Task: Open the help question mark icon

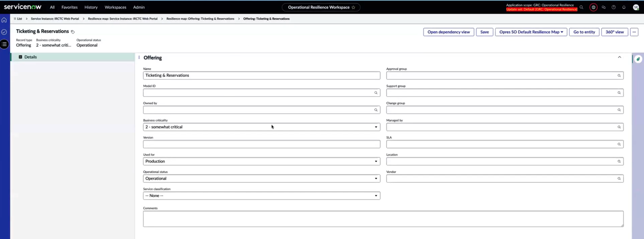Action: [x=614, y=7]
